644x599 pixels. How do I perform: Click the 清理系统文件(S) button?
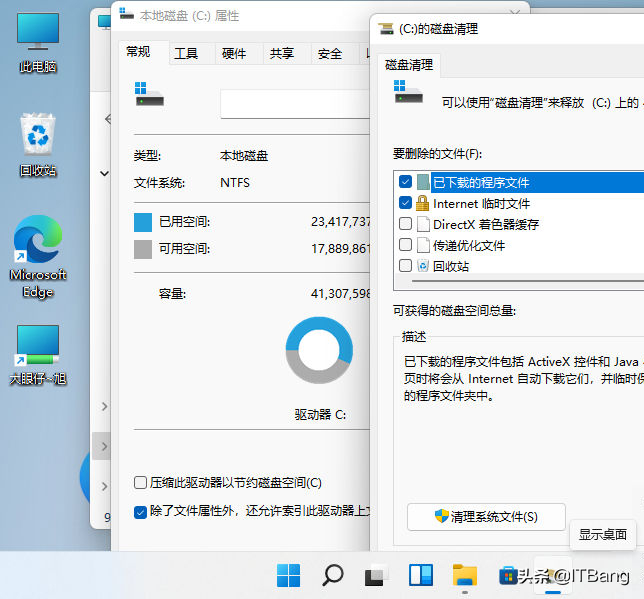coord(486,517)
